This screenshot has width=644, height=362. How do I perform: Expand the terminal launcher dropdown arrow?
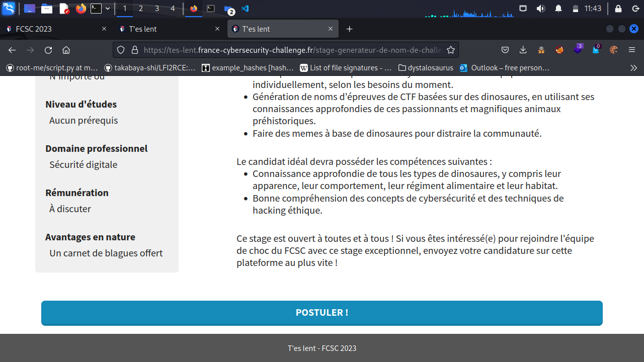coord(108,9)
